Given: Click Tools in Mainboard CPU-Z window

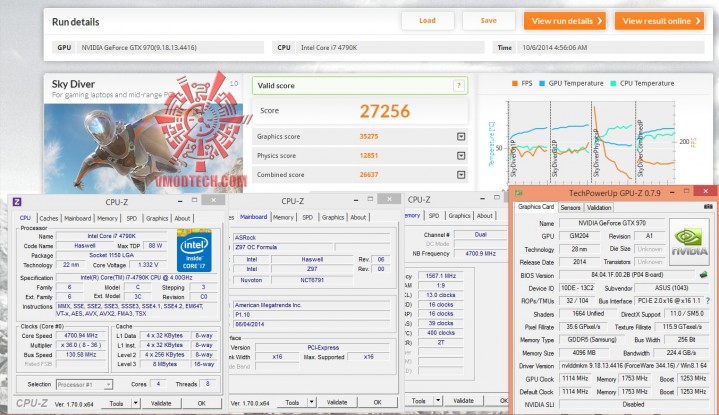Looking at the screenshot, I should (293, 402).
